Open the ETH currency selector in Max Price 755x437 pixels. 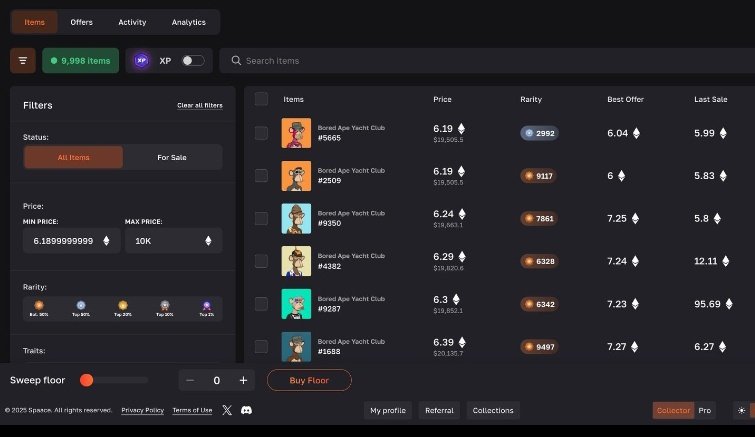(208, 241)
